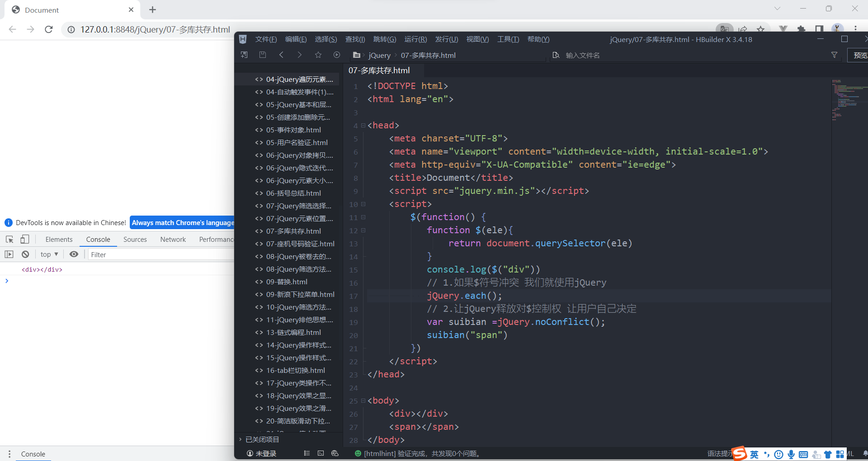Open the Sogou input method tray icon
The width and height of the screenshot is (868, 461).
[x=739, y=454]
